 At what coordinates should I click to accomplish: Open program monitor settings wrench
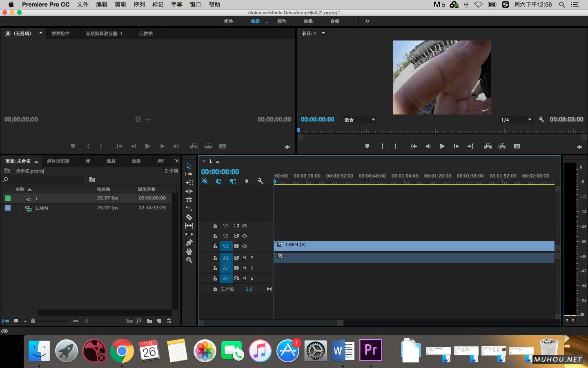541,119
